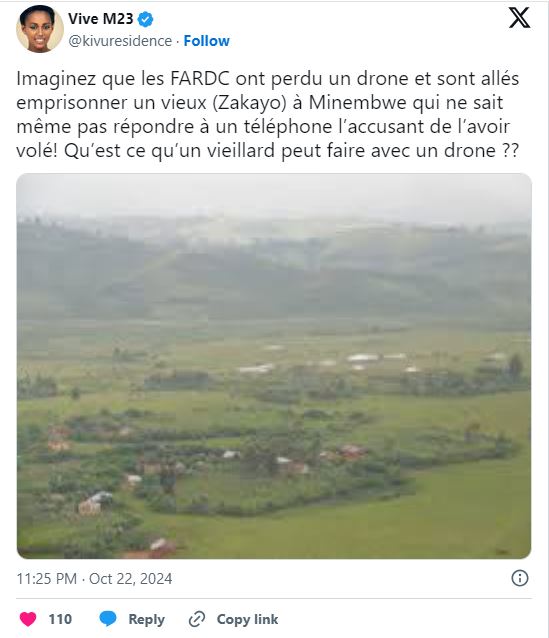Click the name Zakayo in the tweet
Screen dimensions: 549x638
click(x=250, y=103)
